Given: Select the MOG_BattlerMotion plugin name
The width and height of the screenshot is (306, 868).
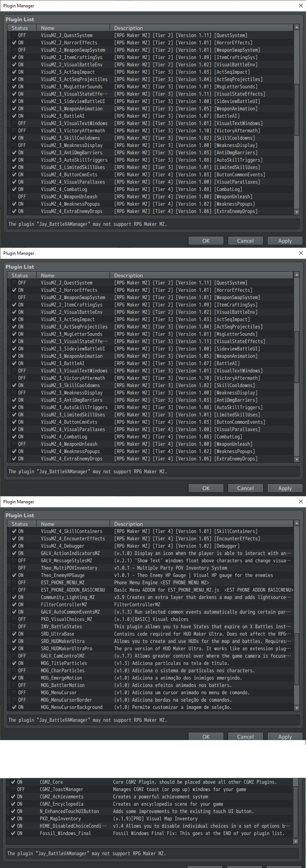Looking at the screenshot, I should 63,685.
